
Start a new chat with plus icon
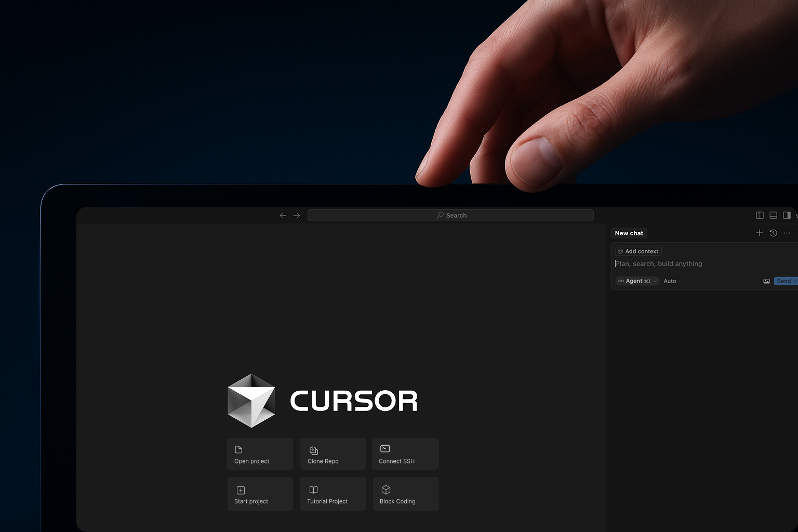click(760, 233)
